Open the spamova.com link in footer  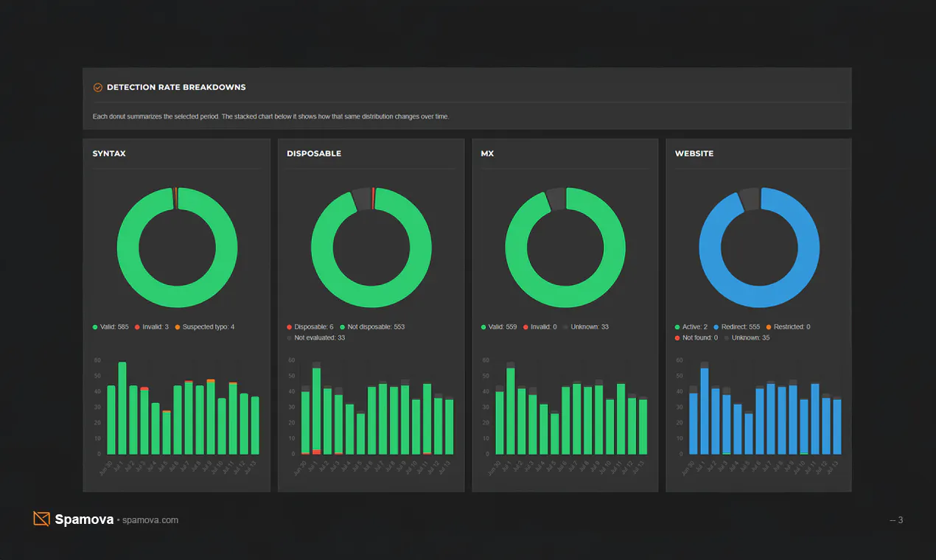point(150,520)
